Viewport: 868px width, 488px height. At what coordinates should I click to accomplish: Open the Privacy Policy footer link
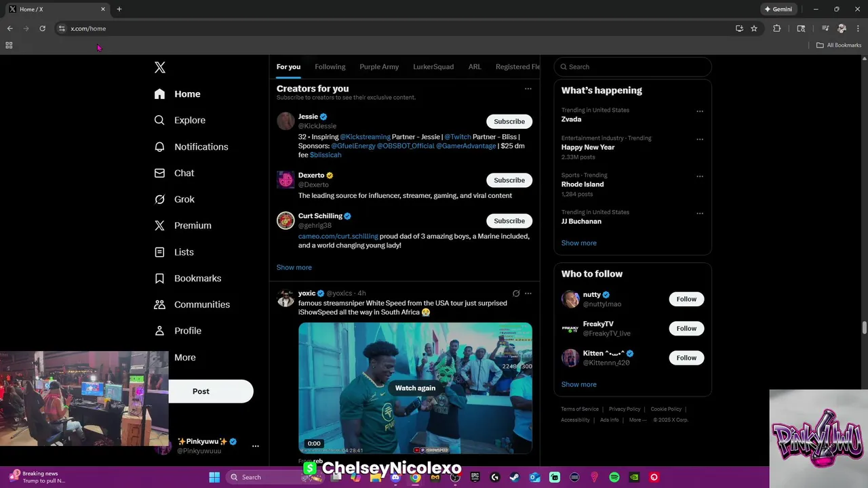[625, 409]
